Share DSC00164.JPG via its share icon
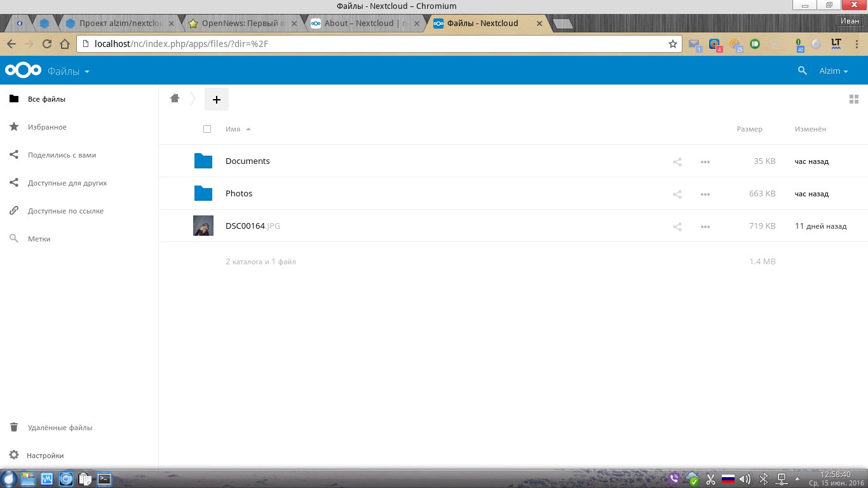Screen dimensions: 868x488 (x=677, y=226)
